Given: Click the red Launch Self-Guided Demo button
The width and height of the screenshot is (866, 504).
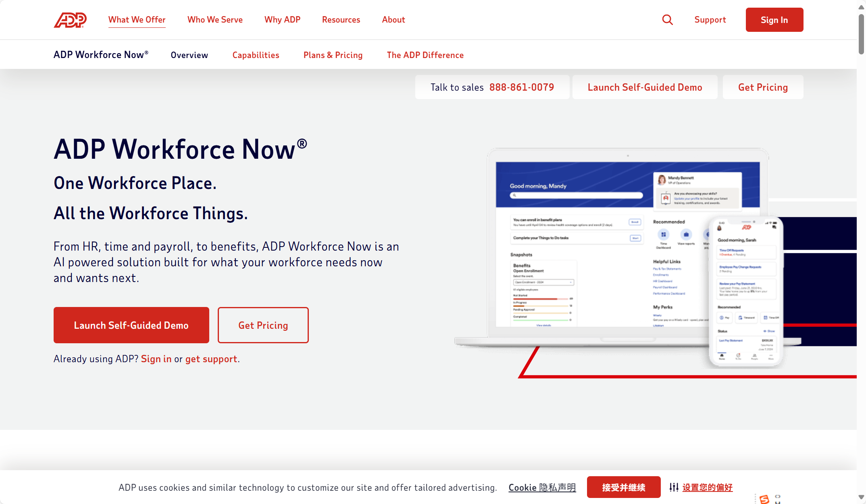Looking at the screenshot, I should point(131,325).
